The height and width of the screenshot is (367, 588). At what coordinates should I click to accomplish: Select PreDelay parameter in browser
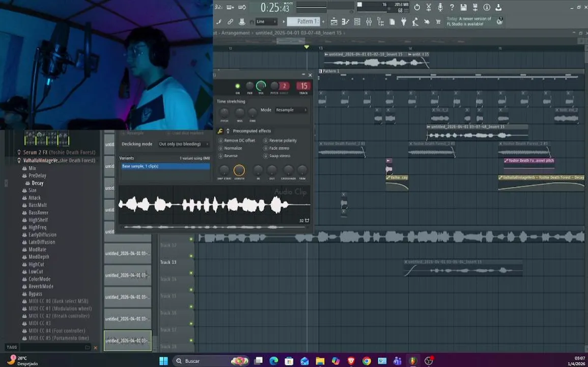(x=37, y=175)
